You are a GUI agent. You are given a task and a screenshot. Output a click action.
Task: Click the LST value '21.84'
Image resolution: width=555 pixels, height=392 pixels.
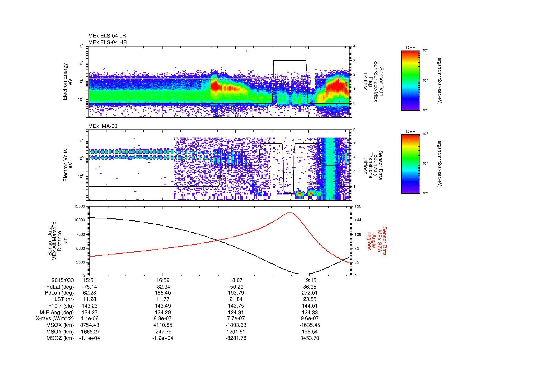click(x=236, y=300)
